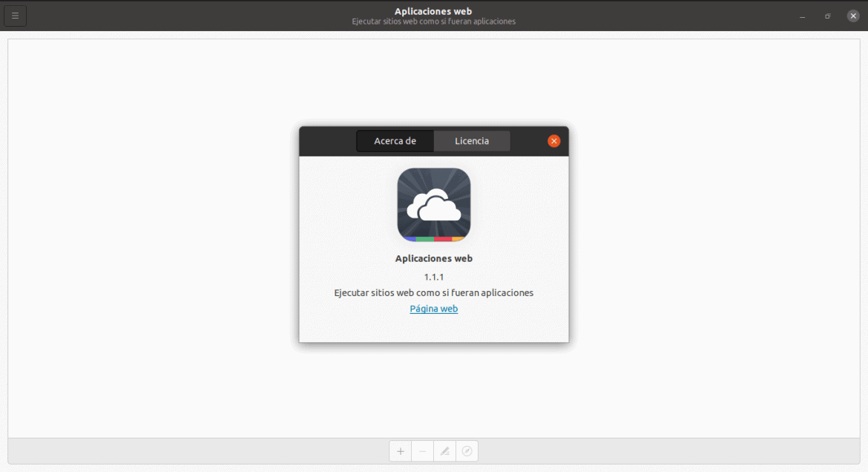This screenshot has width=868, height=472.
Task: Close the Aplicaciones web main window
Action: pos(853,16)
